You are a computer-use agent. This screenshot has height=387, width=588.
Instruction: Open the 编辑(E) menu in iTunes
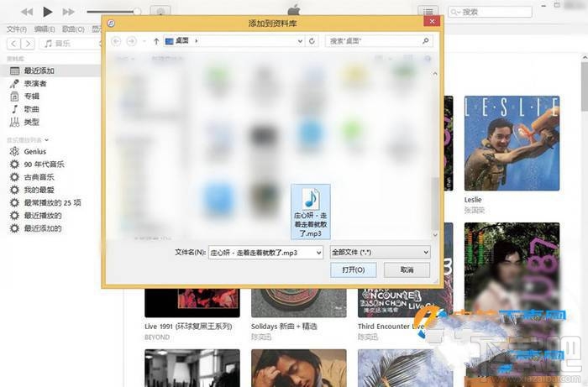[x=45, y=29]
